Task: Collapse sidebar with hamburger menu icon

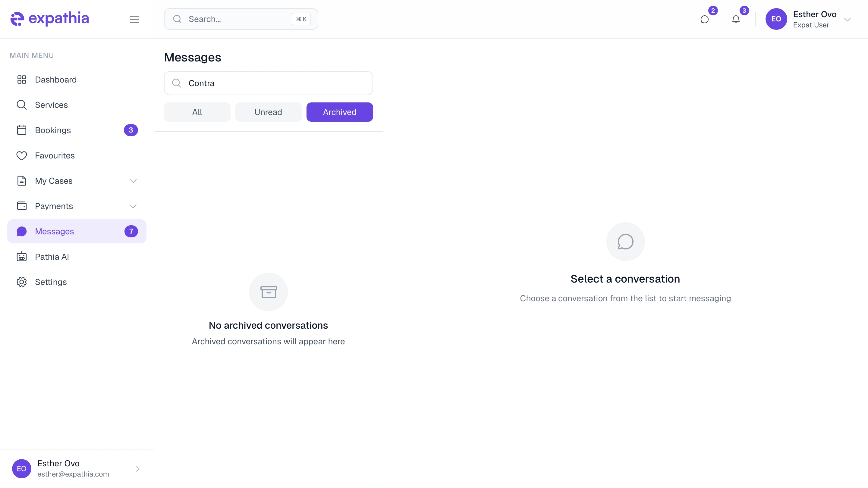Action: click(x=134, y=19)
